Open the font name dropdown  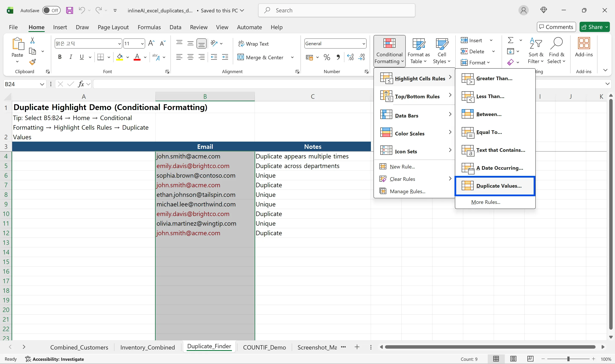point(120,44)
